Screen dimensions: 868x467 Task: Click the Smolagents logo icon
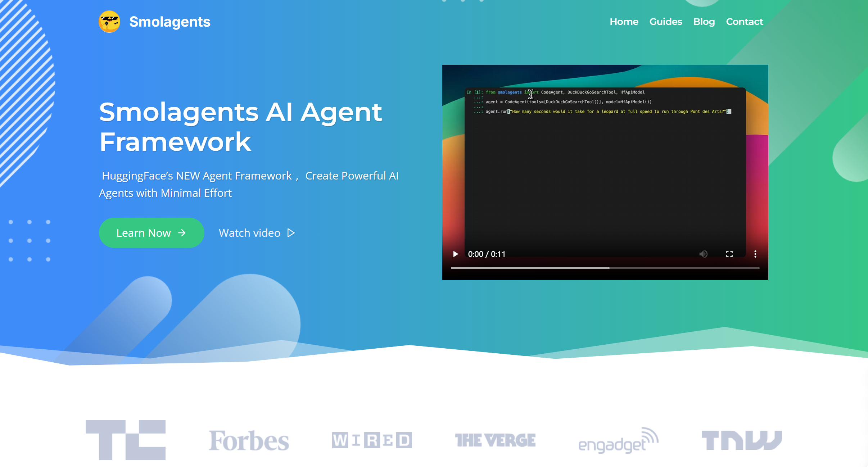coord(109,21)
